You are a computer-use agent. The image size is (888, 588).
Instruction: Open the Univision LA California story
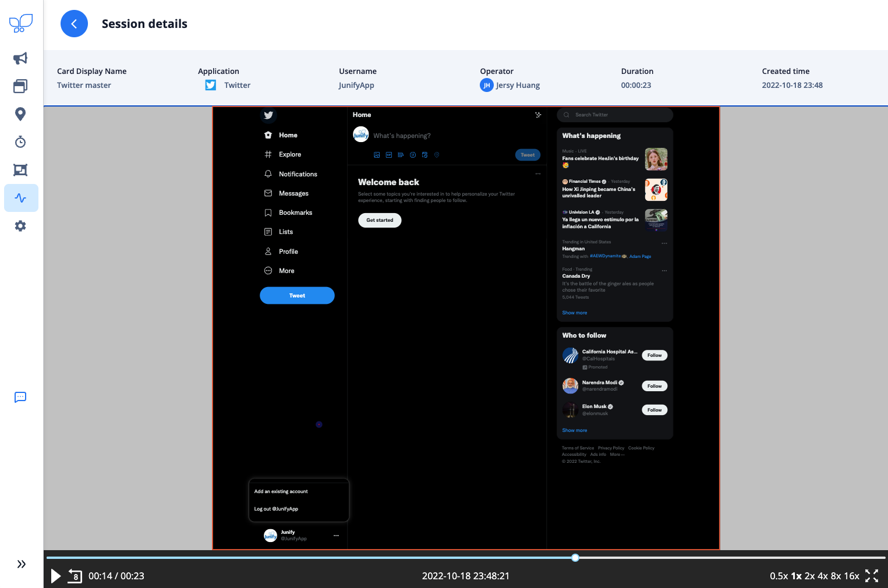[615, 220]
